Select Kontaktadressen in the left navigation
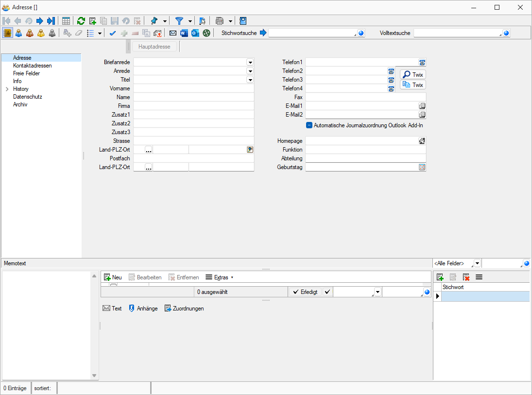 pyautogui.click(x=32, y=66)
